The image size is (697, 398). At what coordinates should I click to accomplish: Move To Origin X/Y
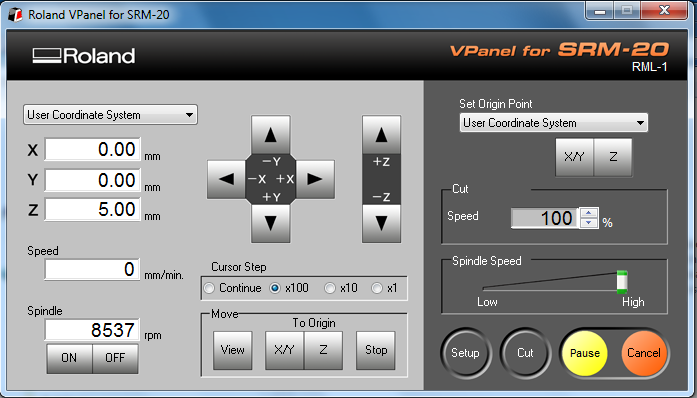[284, 350]
